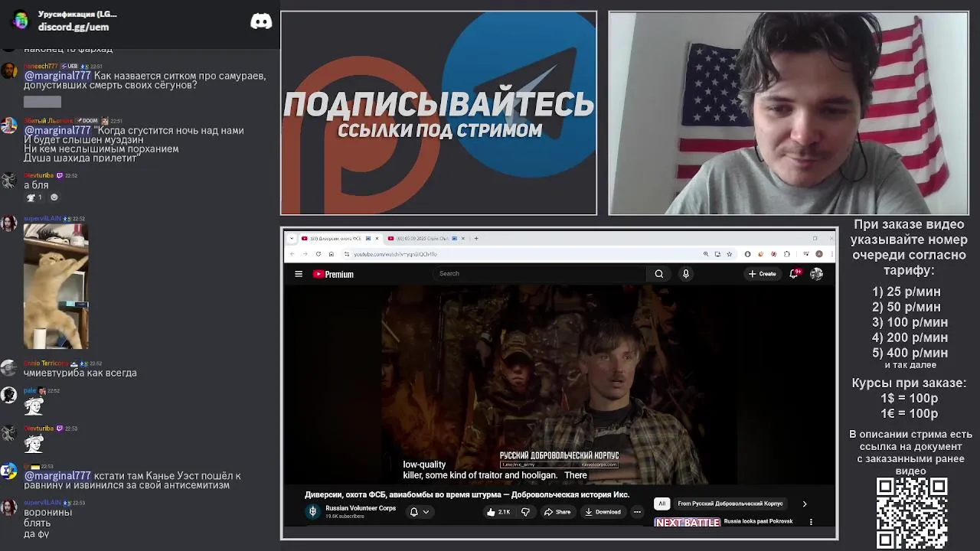Image resolution: width=980 pixels, height=551 pixels.
Task: Bookmark page with the star icon
Action: [729, 254]
